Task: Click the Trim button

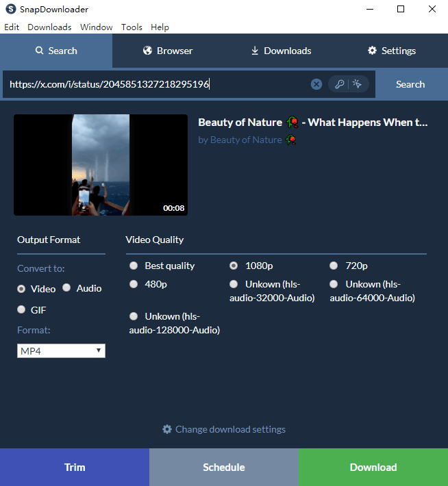Action: [x=75, y=467]
